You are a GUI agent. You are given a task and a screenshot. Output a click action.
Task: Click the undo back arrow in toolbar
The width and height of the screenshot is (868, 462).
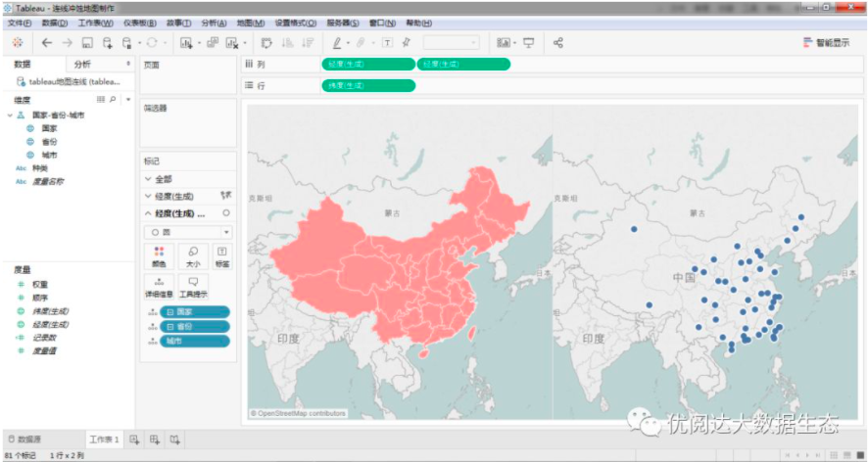click(47, 43)
